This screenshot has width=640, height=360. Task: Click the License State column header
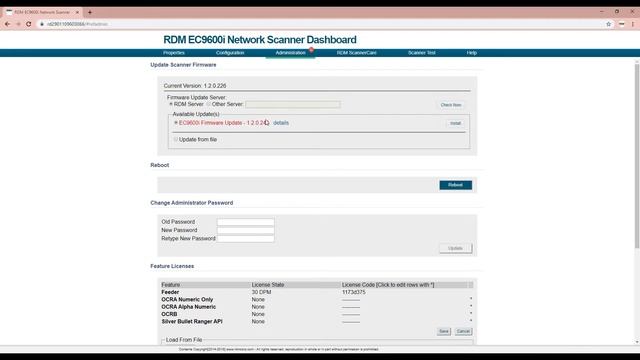point(268,285)
